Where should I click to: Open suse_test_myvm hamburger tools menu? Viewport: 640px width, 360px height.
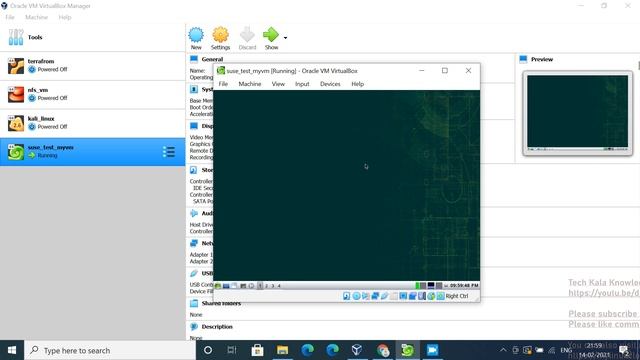pyautogui.click(x=169, y=152)
